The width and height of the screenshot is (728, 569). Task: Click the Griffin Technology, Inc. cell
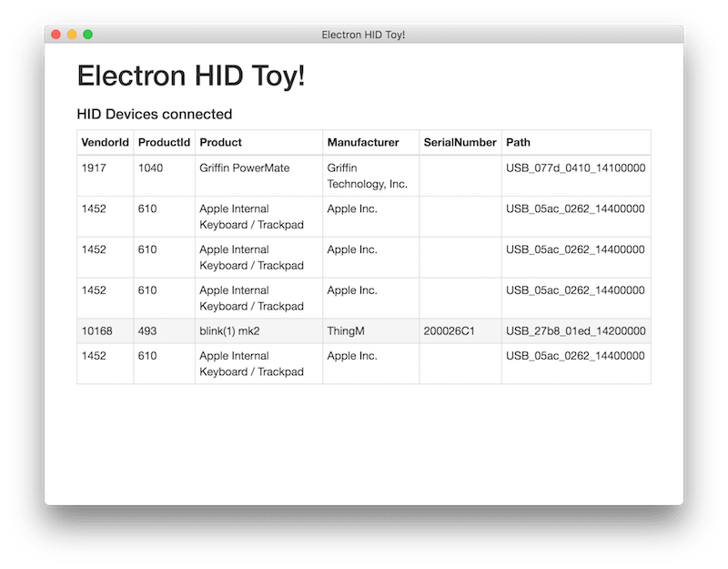click(362, 175)
